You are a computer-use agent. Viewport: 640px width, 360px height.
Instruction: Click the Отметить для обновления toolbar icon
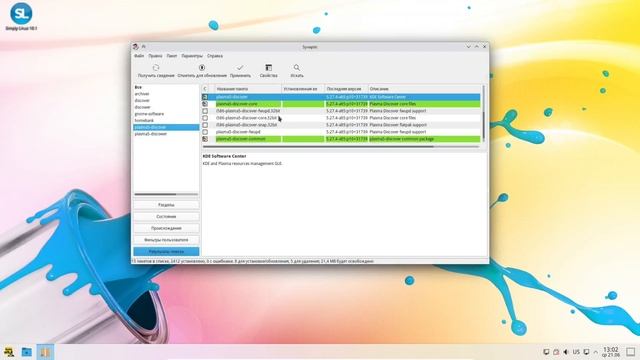pyautogui.click(x=202, y=68)
